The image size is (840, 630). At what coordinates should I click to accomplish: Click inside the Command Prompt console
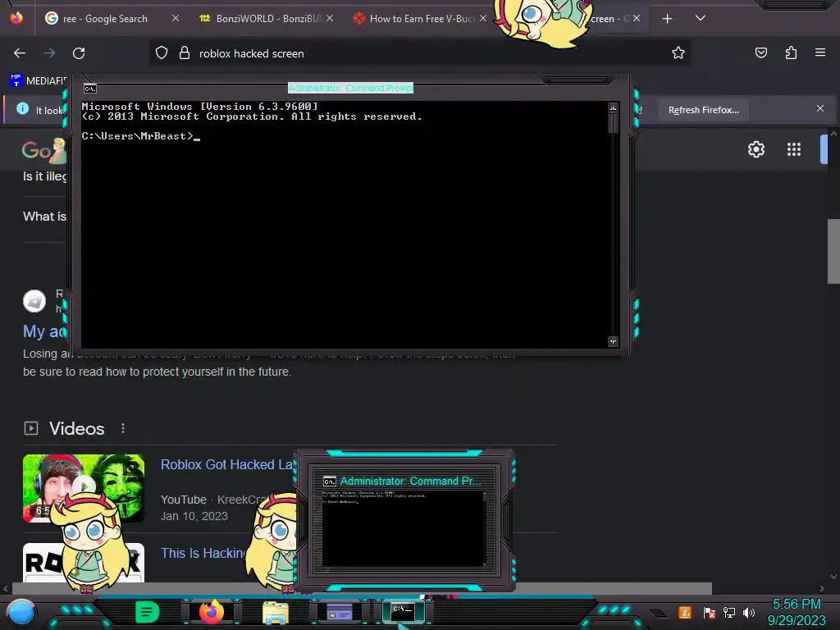click(x=345, y=225)
